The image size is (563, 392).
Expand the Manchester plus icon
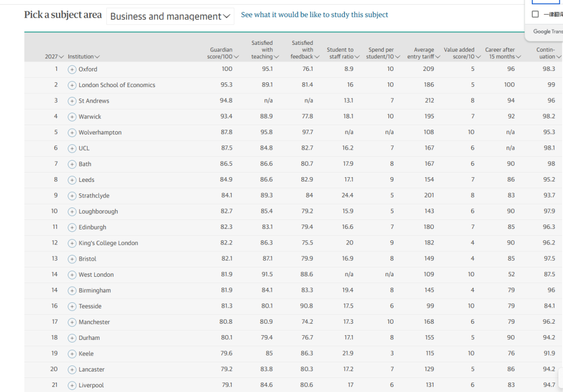(72, 322)
